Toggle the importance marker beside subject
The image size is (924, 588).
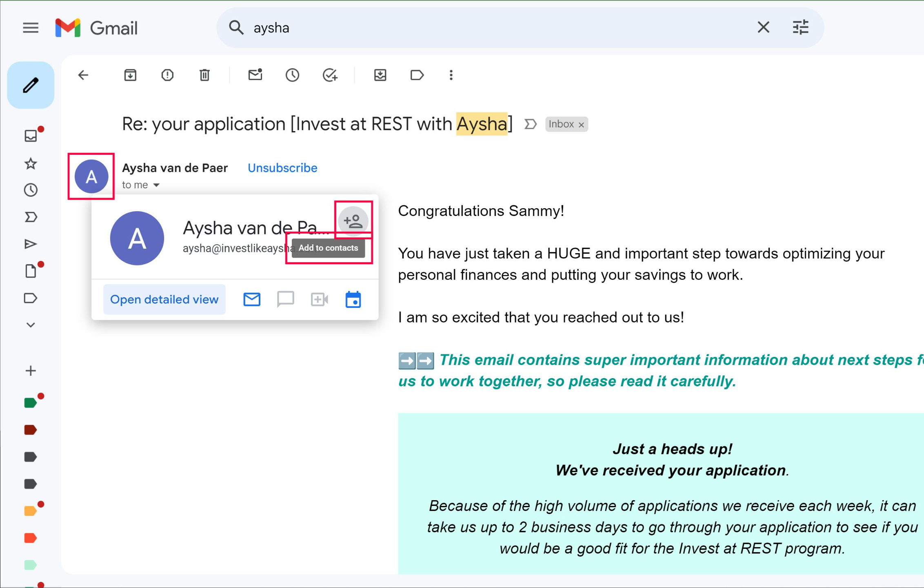pyautogui.click(x=530, y=124)
